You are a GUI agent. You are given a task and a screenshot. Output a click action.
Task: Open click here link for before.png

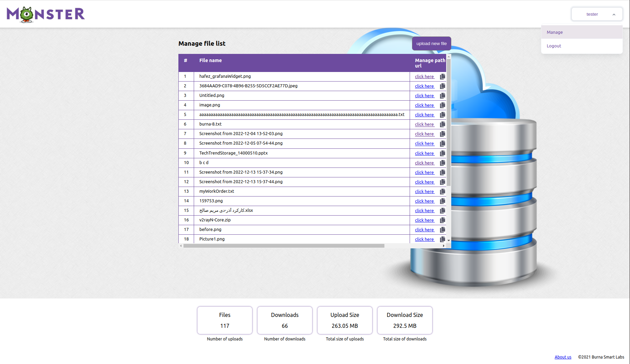click(425, 230)
